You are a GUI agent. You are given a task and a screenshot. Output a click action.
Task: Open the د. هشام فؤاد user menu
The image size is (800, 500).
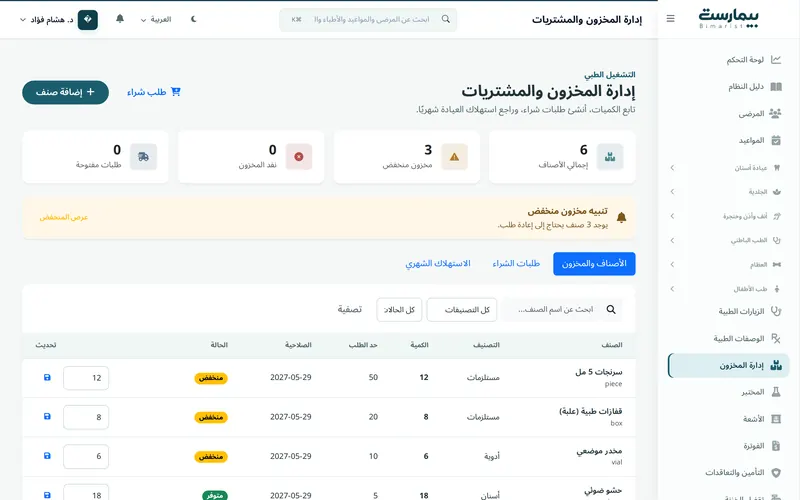(x=59, y=19)
